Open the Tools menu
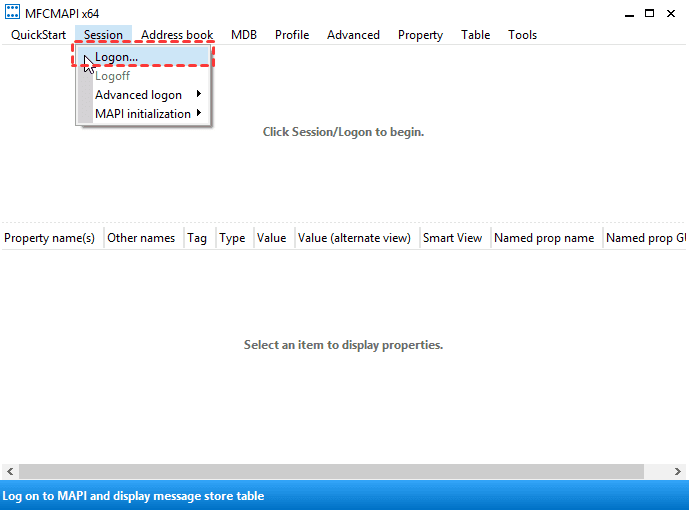Viewport: 689px width, 510px height. 522,35
